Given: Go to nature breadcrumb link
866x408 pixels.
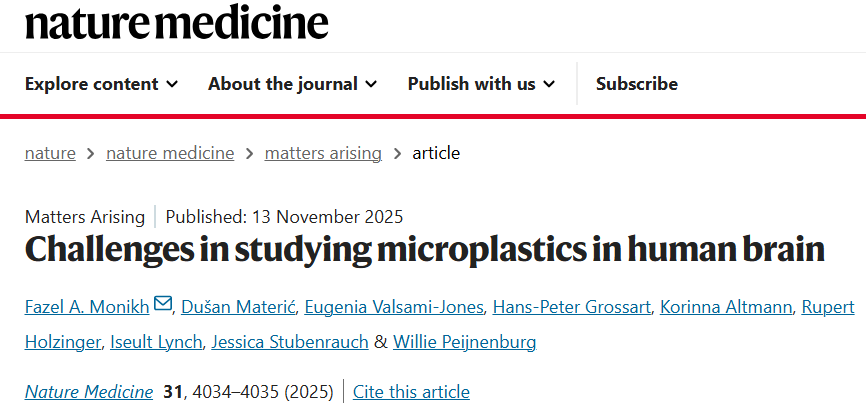Looking at the screenshot, I should (x=50, y=153).
